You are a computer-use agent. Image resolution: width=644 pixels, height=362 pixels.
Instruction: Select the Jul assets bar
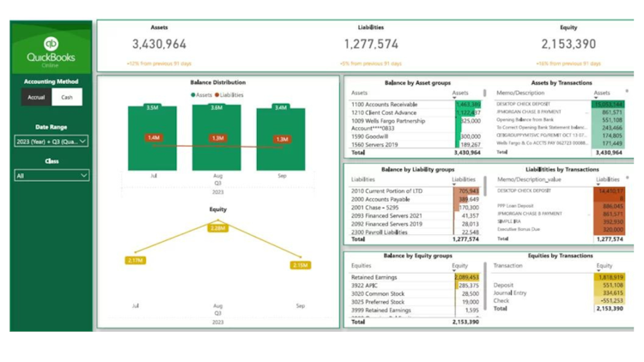[152, 138]
